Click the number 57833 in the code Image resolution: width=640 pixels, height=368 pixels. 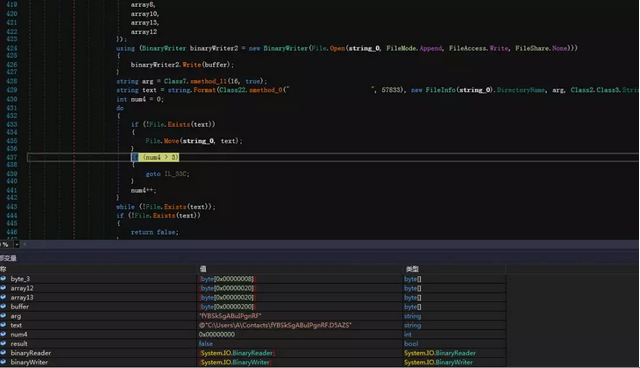tap(391, 90)
